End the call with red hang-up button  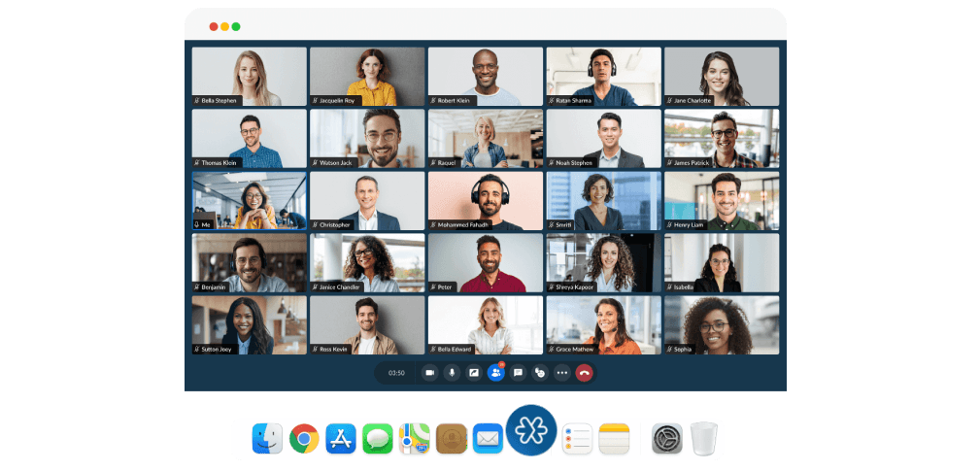click(584, 373)
